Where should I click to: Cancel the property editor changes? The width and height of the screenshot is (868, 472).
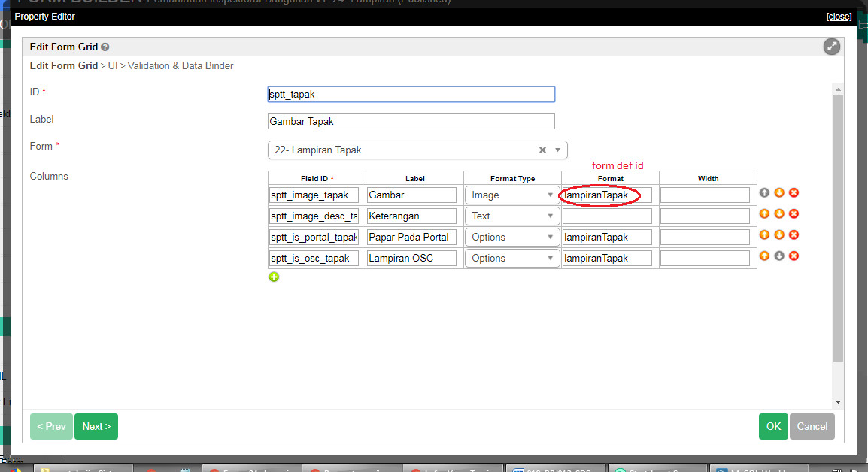pyautogui.click(x=812, y=427)
